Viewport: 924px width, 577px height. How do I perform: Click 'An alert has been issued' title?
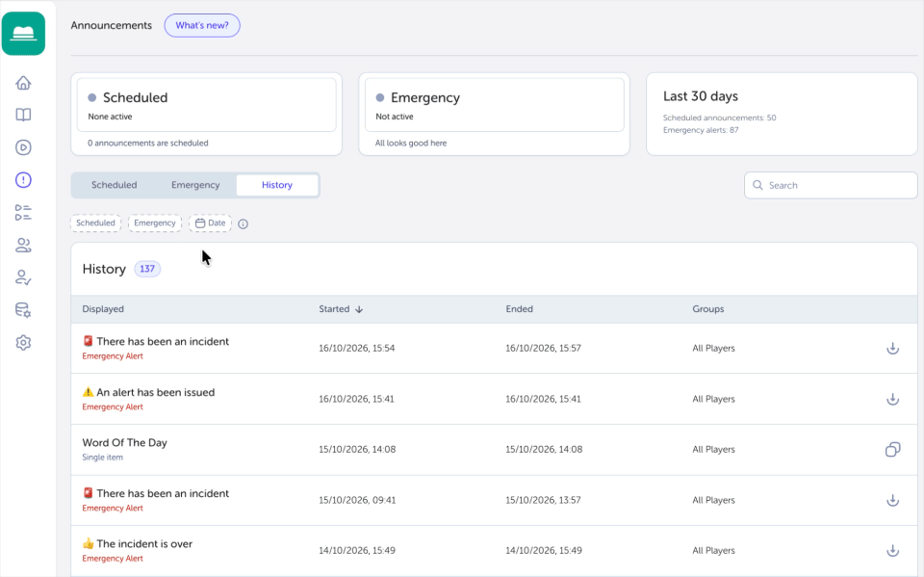[x=156, y=392]
